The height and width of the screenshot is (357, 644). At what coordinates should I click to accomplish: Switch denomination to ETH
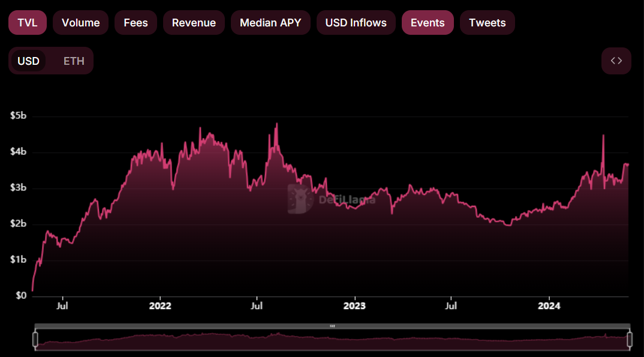coord(74,61)
